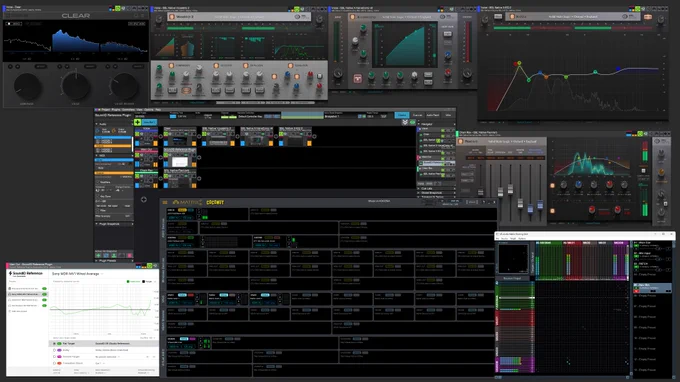
Task: Click the green pin icon in the SoundID window title bar
Action: click(150, 265)
